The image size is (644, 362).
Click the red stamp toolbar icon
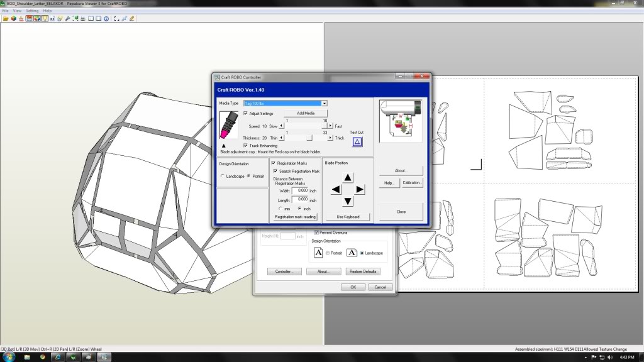point(21,18)
